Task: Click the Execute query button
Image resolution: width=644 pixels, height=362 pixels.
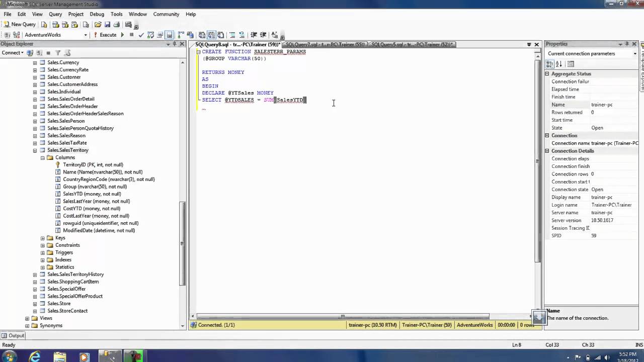Action: [x=105, y=35]
